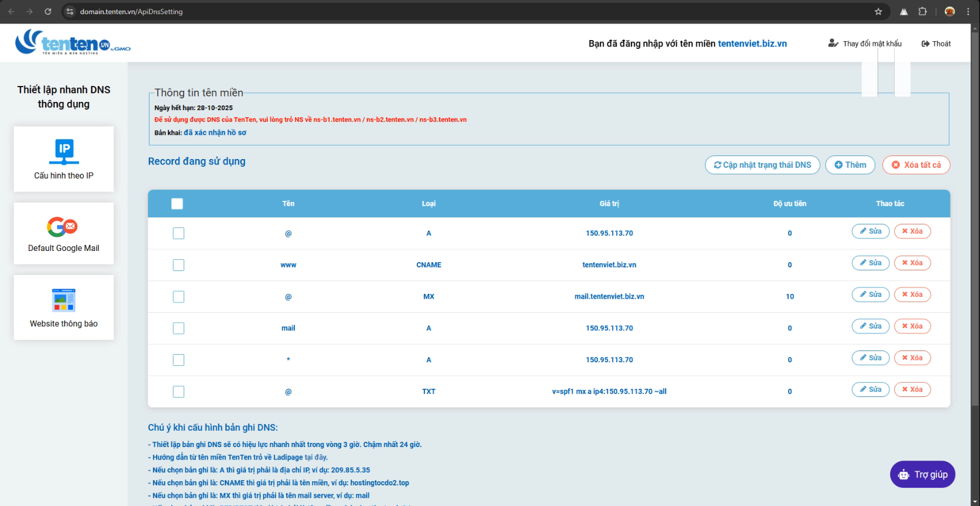The height and width of the screenshot is (506, 980).
Task: Click Sửa for the TXT record
Action: pyautogui.click(x=871, y=389)
